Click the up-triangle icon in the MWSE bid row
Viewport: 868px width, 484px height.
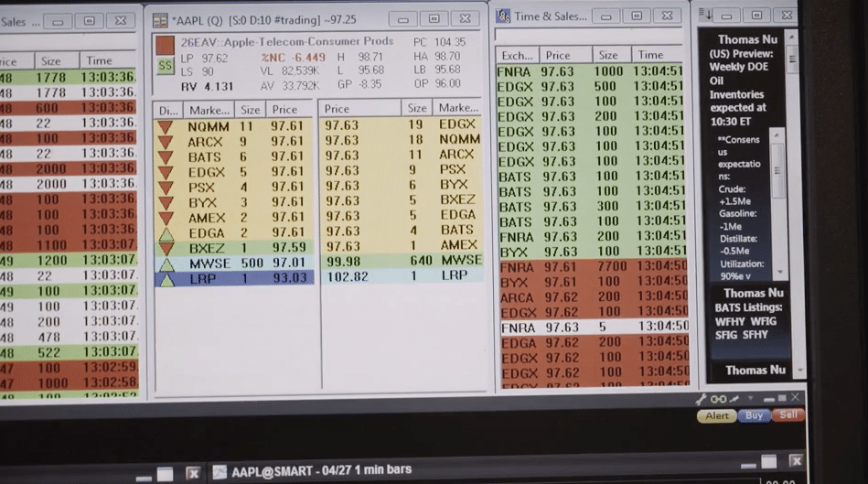166,264
